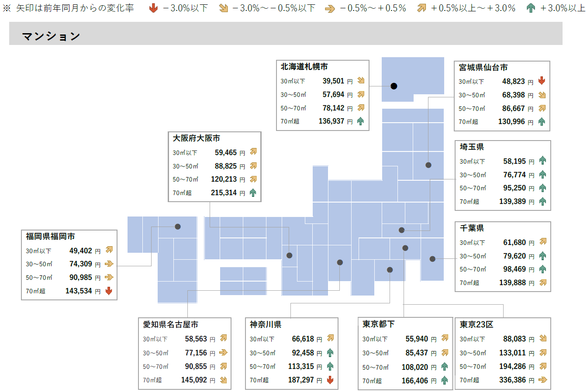Viewport: 587px width, 392px height.
Task: Click the yellow right arrow next to 名古屋市 77,156円
Action: click(x=223, y=352)
